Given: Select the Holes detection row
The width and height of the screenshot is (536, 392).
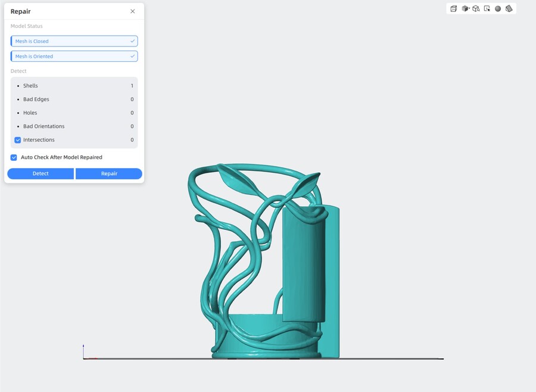Looking at the screenshot, I should coord(74,113).
